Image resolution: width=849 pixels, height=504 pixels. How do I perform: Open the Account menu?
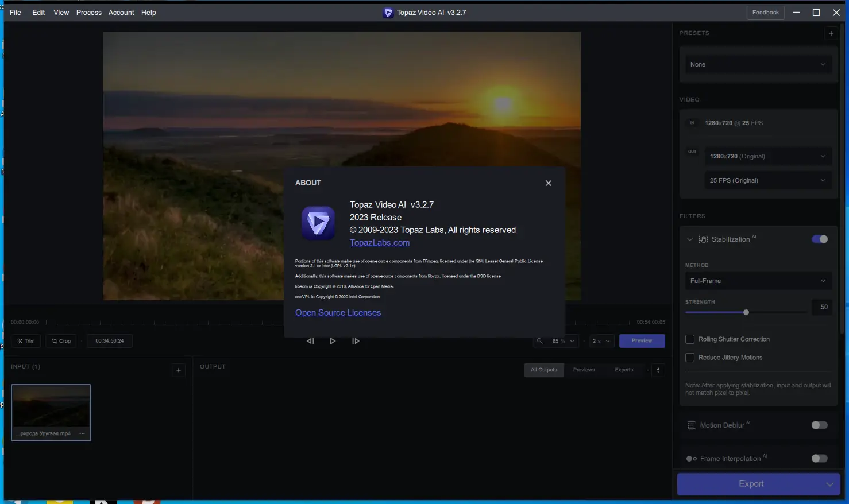click(121, 13)
